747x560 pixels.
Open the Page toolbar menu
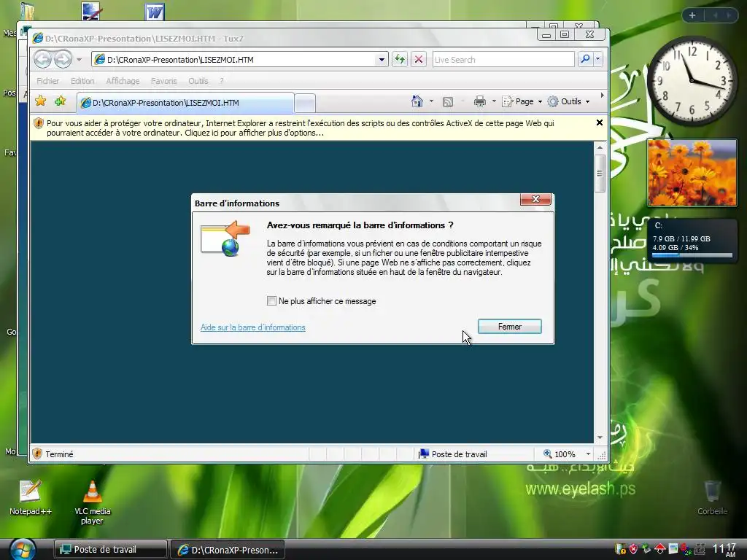point(522,101)
